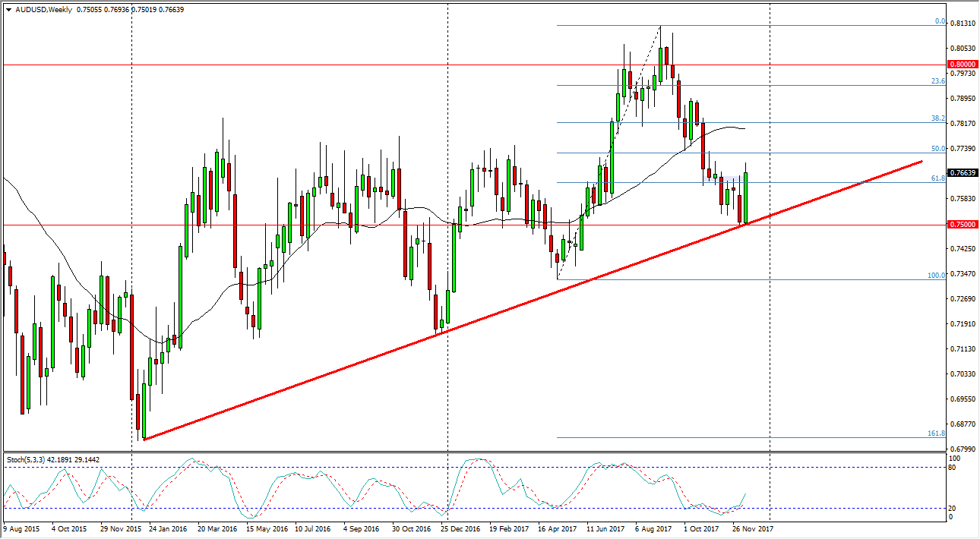Click the 23.6 Fibonacci level label
The width and height of the screenshot is (980, 539).
coord(937,81)
